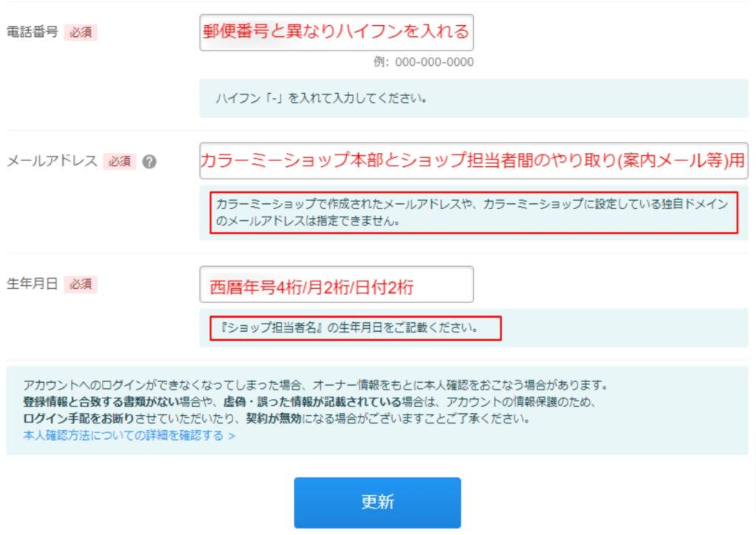Click the hyphen input hint under phone field
Viewport: 756px width, 535px height.
pos(321,98)
